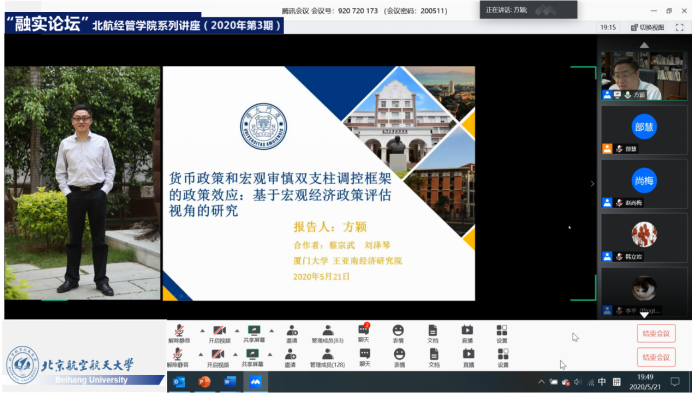Select 邵慧 participant tile
693x393 pixels.
click(644, 130)
